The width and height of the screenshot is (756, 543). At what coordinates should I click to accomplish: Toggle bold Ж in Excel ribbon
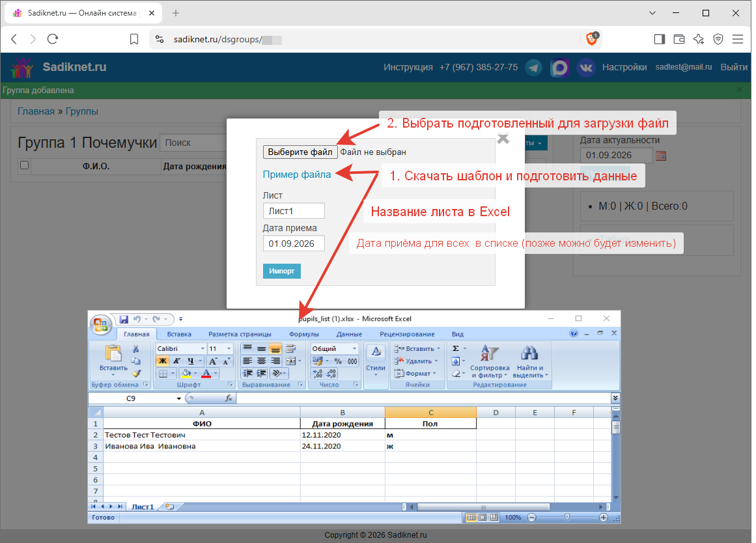163,361
